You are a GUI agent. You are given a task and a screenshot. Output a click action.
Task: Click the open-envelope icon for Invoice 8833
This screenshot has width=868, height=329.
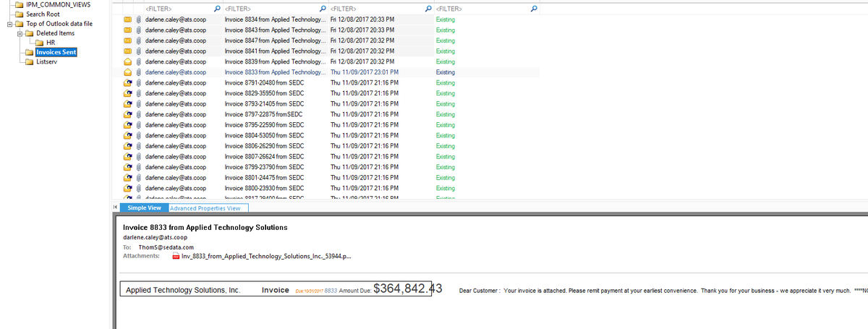[127, 72]
